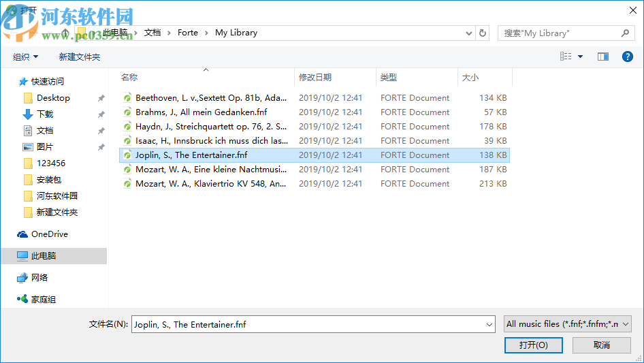Image resolution: width=644 pixels, height=363 pixels.
Task: Click the 安装包 folder icon
Action: tap(28, 180)
